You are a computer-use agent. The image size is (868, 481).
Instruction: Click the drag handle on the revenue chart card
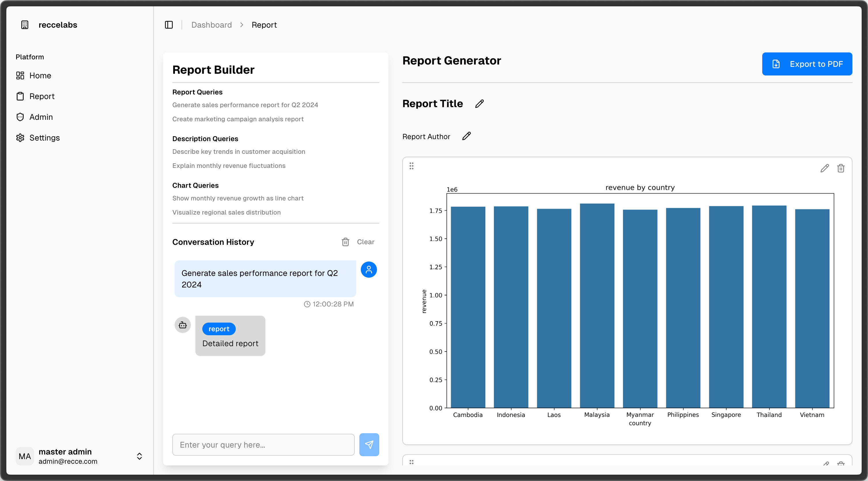click(x=412, y=166)
